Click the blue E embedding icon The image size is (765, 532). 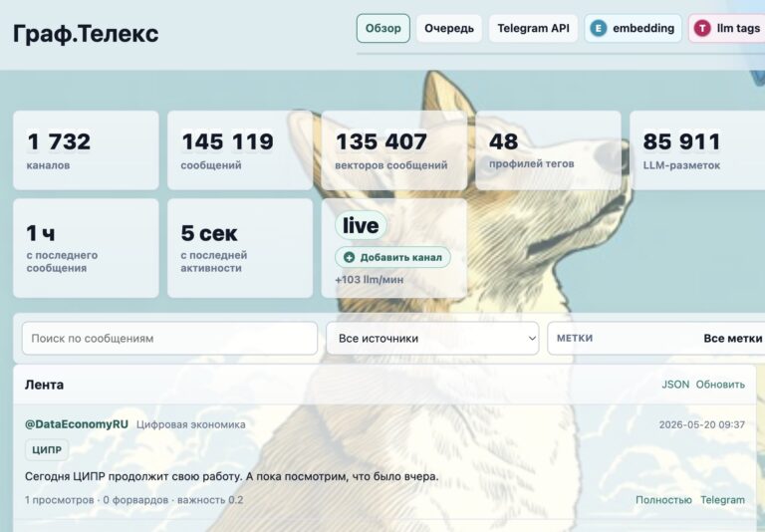pyautogui.click(x=598, y=28)
